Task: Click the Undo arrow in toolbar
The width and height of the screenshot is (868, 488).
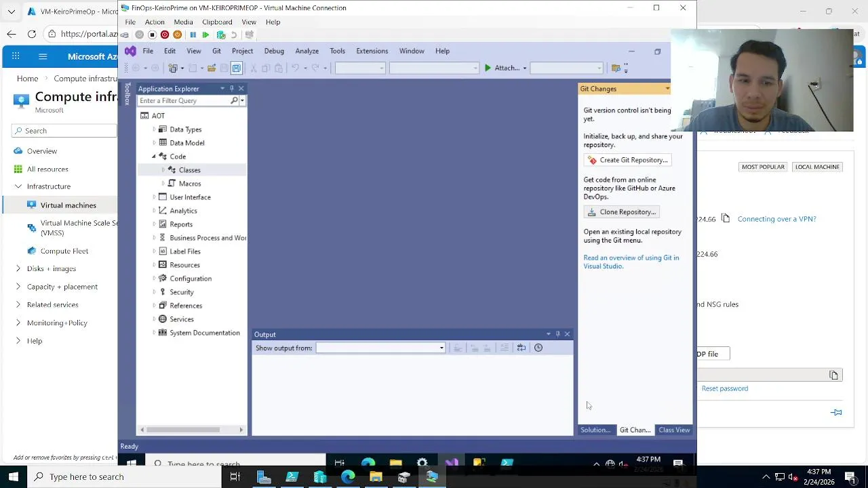Action: (x=295, y=68)
